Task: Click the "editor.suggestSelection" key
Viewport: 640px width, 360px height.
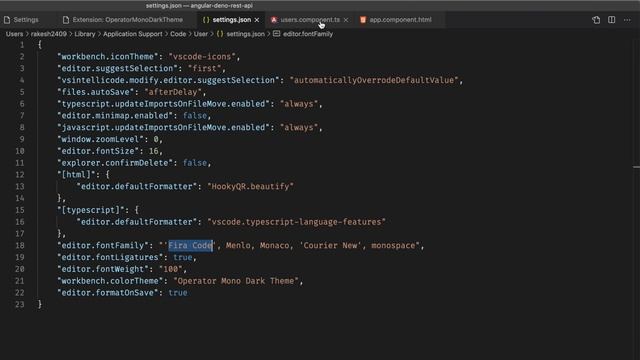Action: tap(118, 69)
